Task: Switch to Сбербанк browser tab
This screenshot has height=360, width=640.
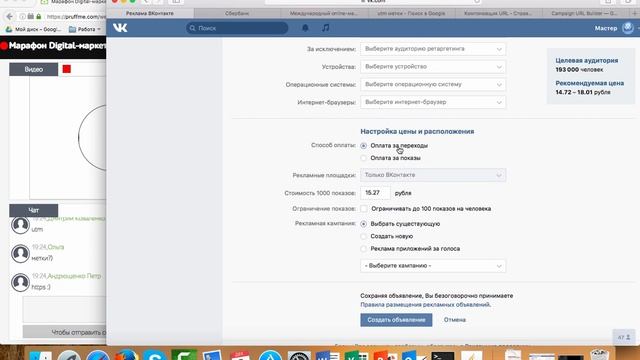Action: coord(237,13)
